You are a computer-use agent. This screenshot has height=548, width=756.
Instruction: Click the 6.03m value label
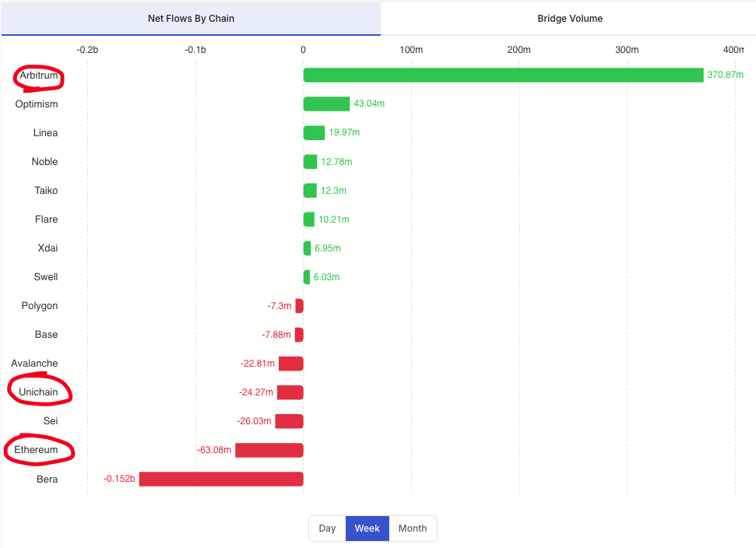pos(326,277)
